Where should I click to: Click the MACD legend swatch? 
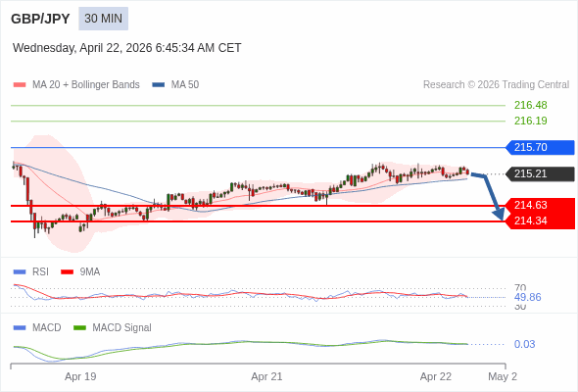[20, 328]
